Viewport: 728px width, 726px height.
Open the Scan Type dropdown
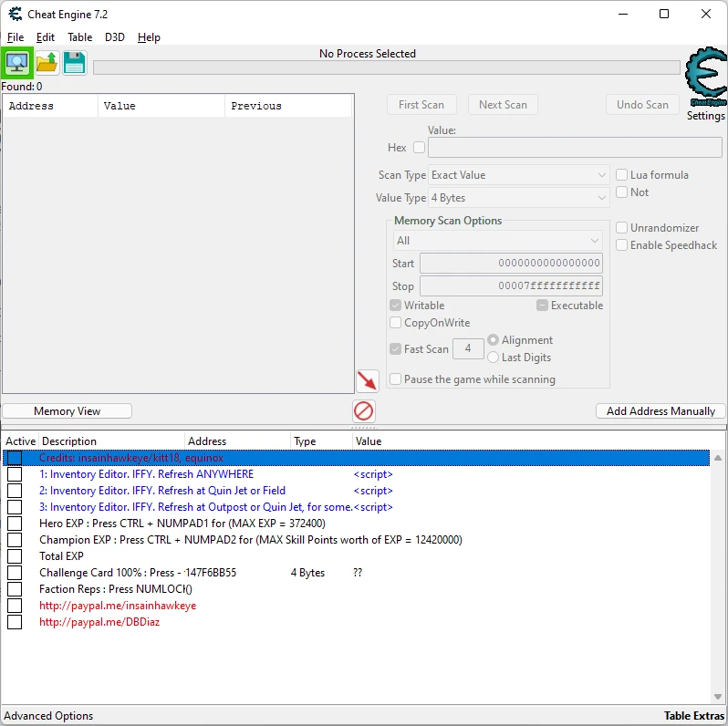(518, 175)
